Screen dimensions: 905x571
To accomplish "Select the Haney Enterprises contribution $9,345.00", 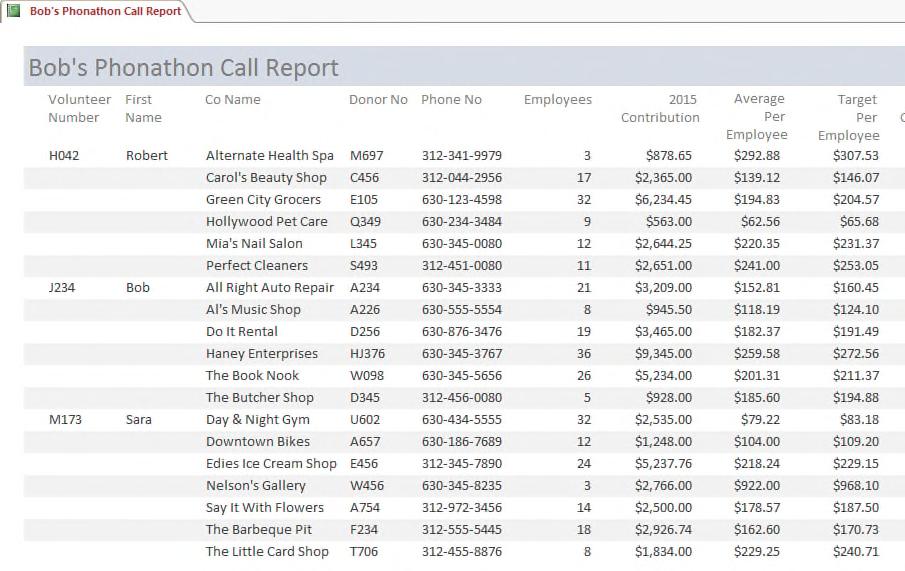I will 663,353.
